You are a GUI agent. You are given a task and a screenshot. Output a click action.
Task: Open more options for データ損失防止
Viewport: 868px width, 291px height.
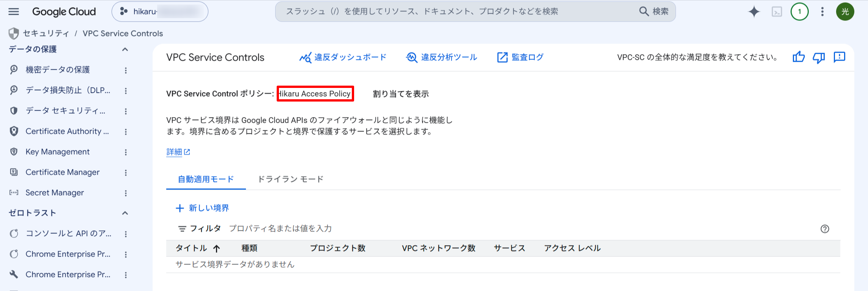pos(126,91)
